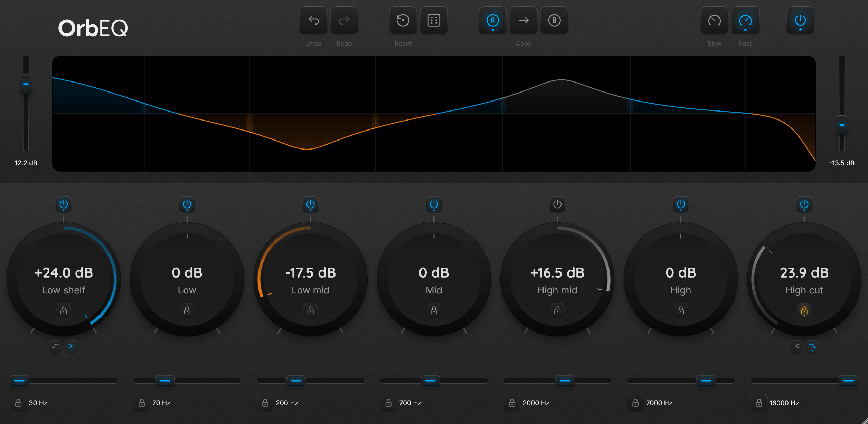Click the Low 0 dB knob
The image size is (868, 424).
point(187,279)
